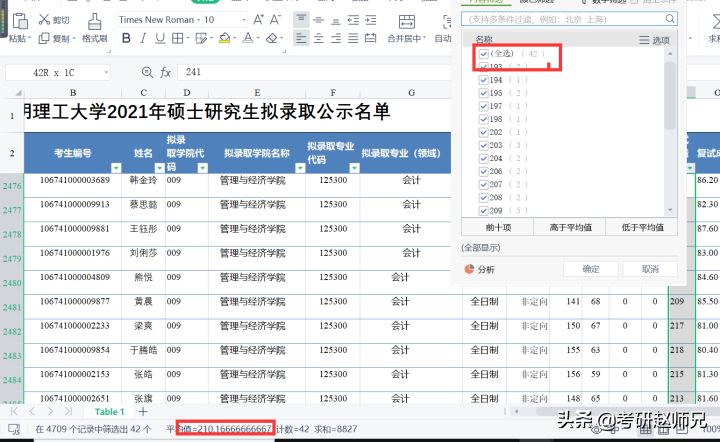Image resolution: width=720 pixels, height=442 pixels.
Task: Justify text with both-ends alignment icon
Action: point(353,38)
